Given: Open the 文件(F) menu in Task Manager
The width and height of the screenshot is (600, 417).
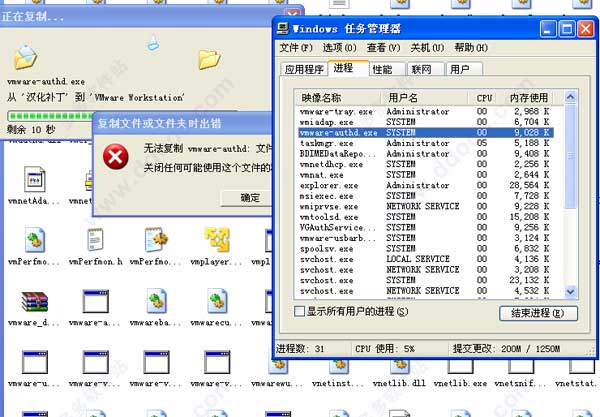Looking at the screenshot, I should pos(296,48).
